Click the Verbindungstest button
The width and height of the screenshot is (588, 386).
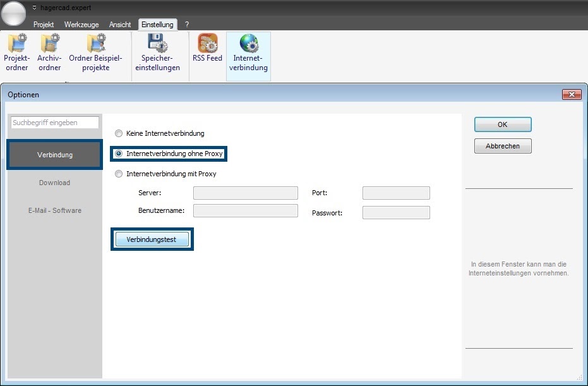[152, 239]
